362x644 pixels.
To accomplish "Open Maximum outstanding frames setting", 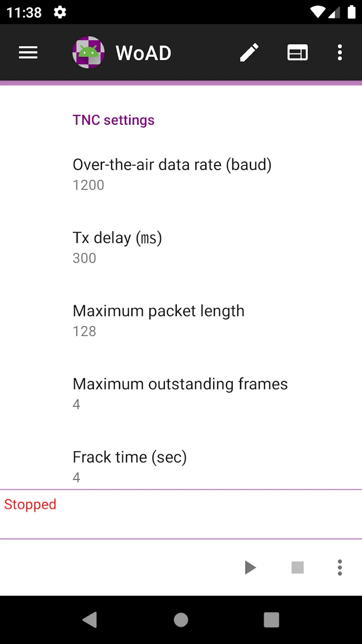I will 180,393.
